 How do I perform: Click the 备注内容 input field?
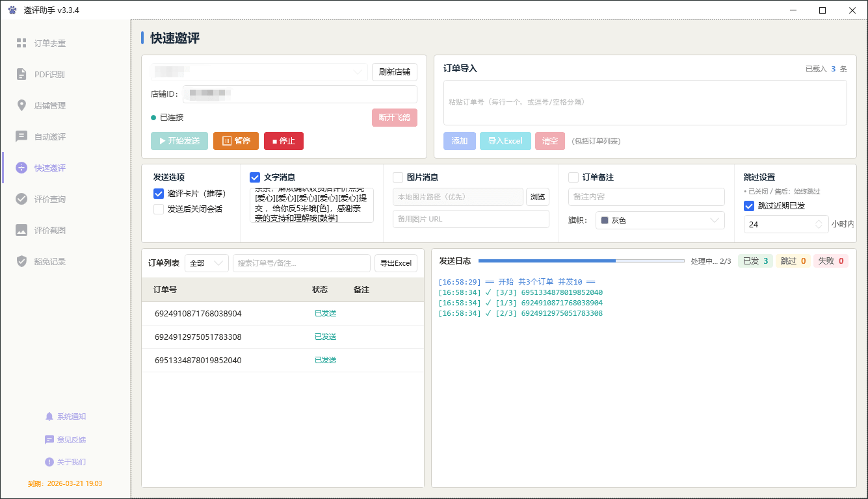click(646, 197)
